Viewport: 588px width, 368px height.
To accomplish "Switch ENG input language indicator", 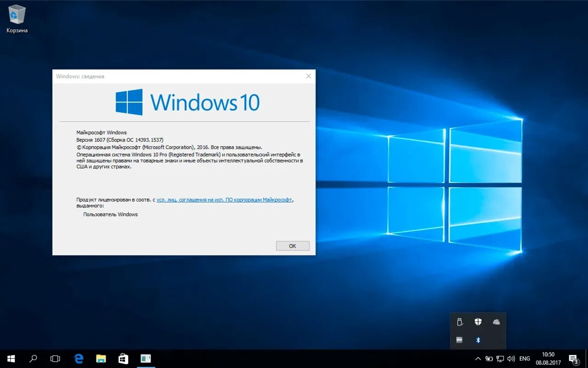I will coord(525,358).
